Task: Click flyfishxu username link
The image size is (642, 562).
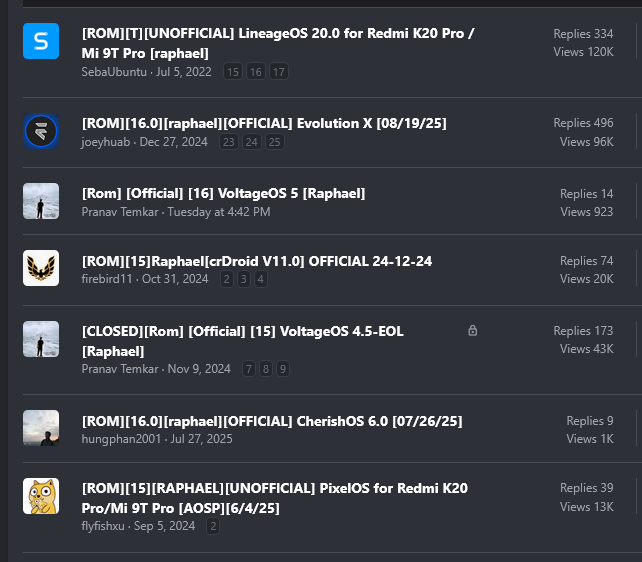Action: click(103, 526)
